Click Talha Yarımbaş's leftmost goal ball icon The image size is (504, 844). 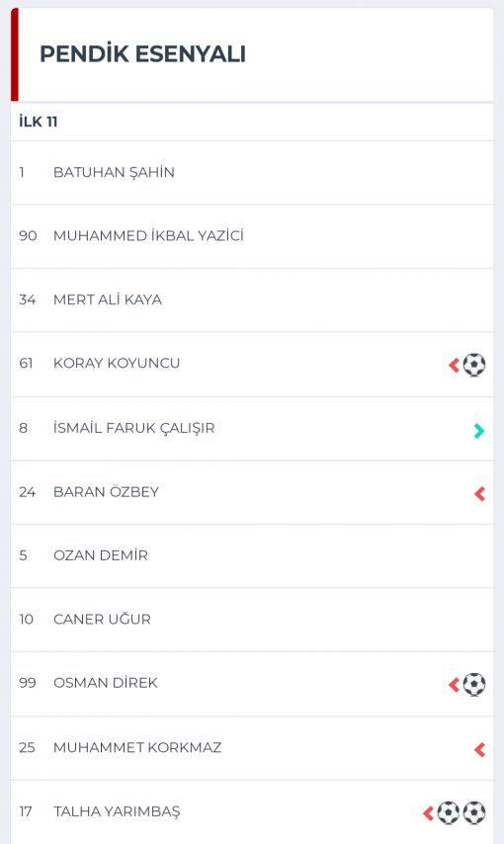[x=449, y=812]
